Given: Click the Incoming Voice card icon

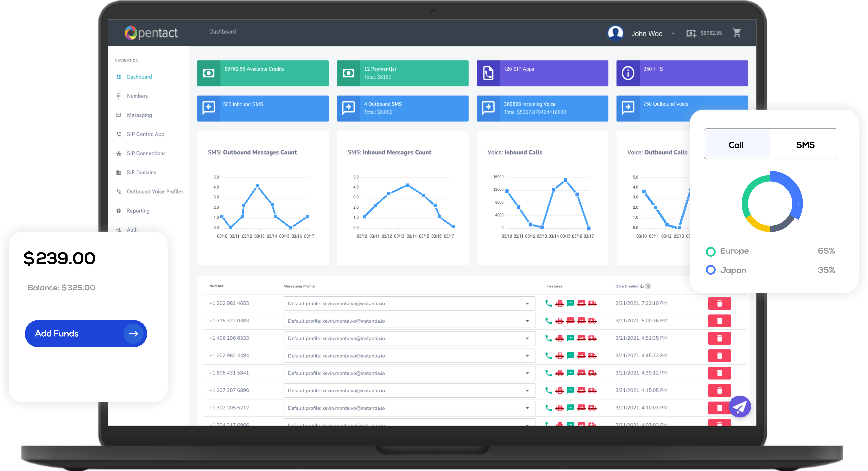Looking at the screenshot, I should pyautogui.click(x=488, y=108).
